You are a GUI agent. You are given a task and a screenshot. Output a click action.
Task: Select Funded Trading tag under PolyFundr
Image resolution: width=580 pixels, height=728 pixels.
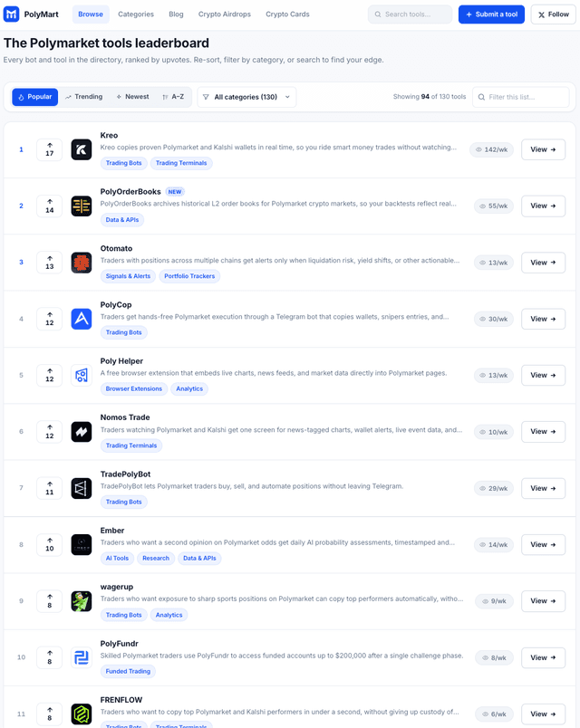pos(128,671)
